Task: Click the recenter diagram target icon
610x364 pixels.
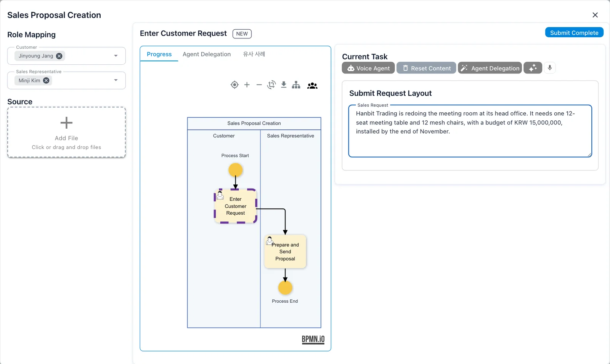Action: (234, 85)
